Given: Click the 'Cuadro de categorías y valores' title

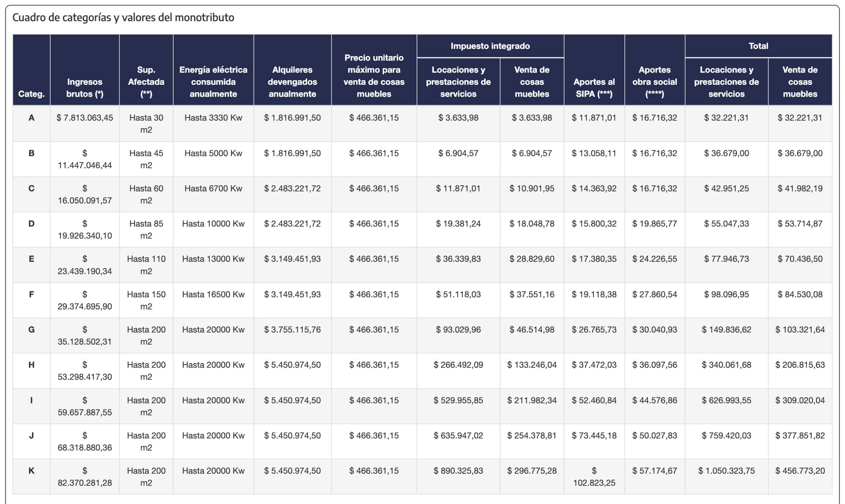Looking at the screenshot, I should point(123,17).
